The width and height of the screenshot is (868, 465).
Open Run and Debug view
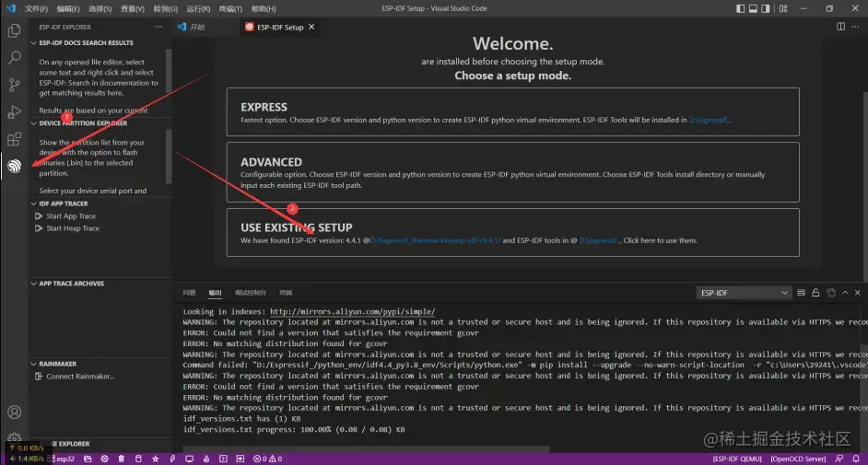point(15,111)
